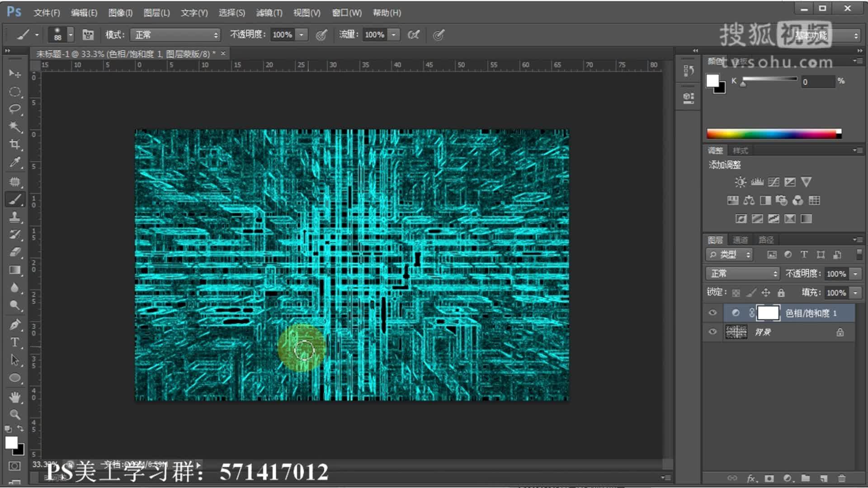Click the 添加调整 panel label

(724, 165)
